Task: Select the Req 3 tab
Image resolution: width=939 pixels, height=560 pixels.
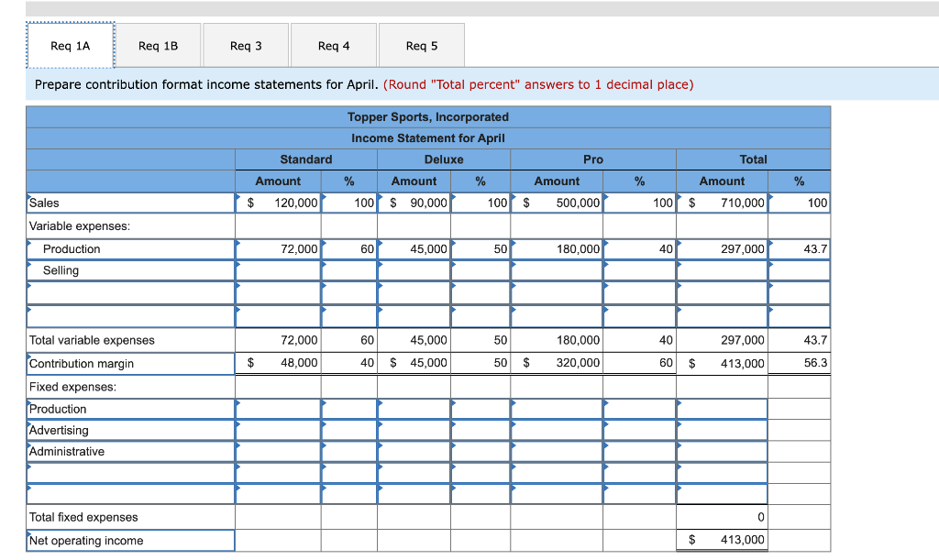Action: tap(246, 46)
